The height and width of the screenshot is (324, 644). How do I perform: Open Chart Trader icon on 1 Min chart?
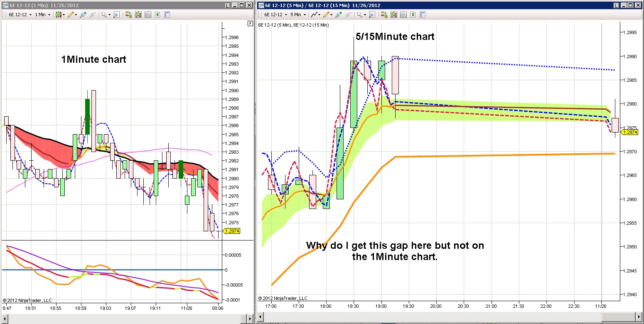(x=128, y=15)
